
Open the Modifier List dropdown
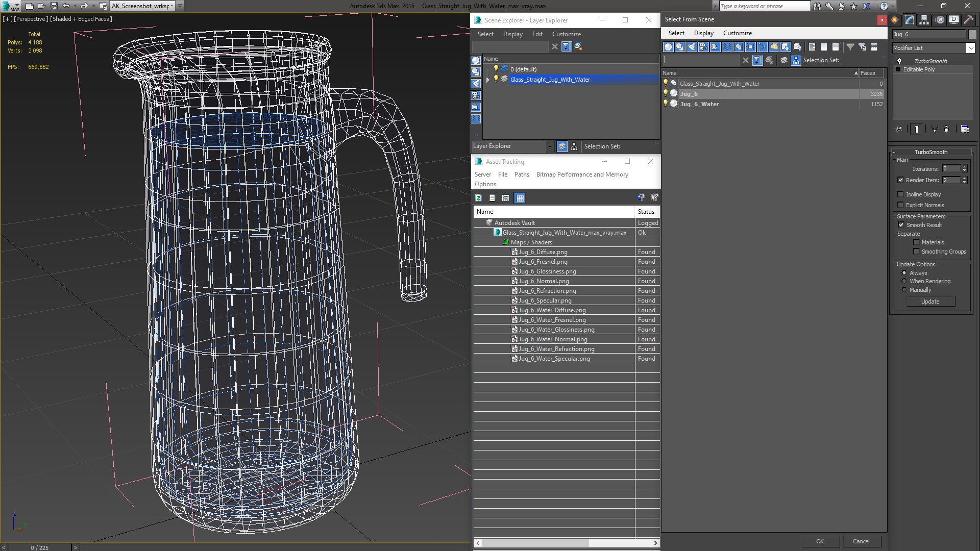[x=970, y=48]
